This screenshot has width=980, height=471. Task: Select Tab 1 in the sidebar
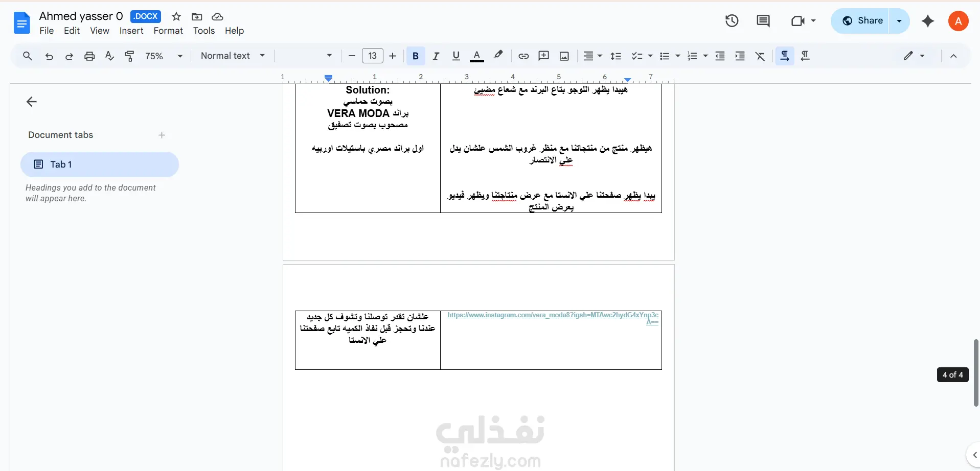click(100, 164)
